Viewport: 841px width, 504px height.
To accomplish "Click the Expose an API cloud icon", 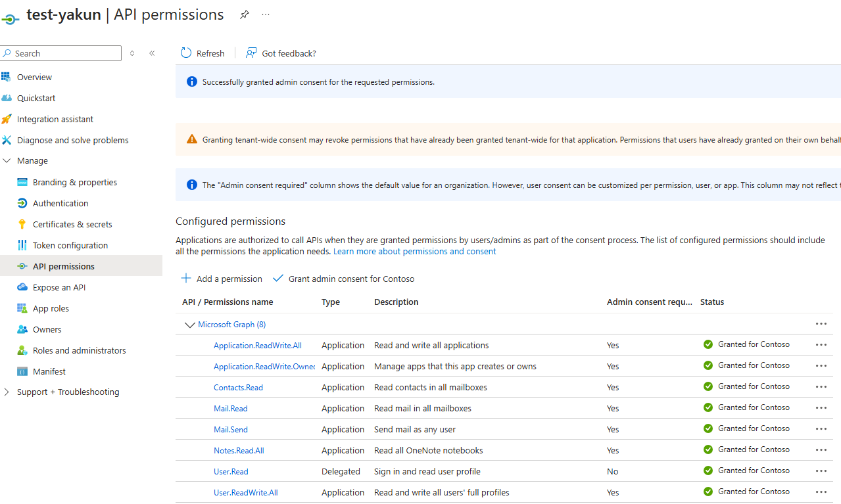I will click(x=22, y=287).
